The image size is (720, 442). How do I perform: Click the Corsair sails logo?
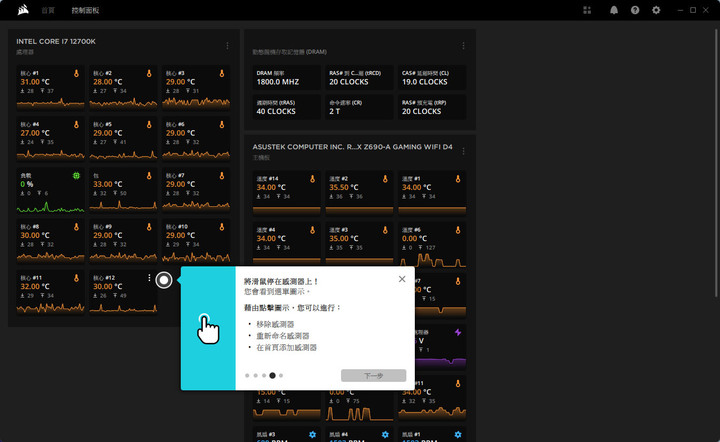[23, 10]
